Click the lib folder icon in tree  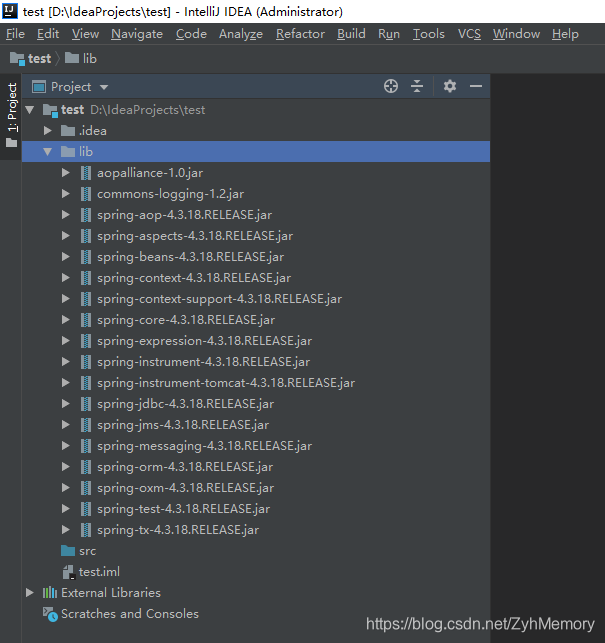point(68,152)
